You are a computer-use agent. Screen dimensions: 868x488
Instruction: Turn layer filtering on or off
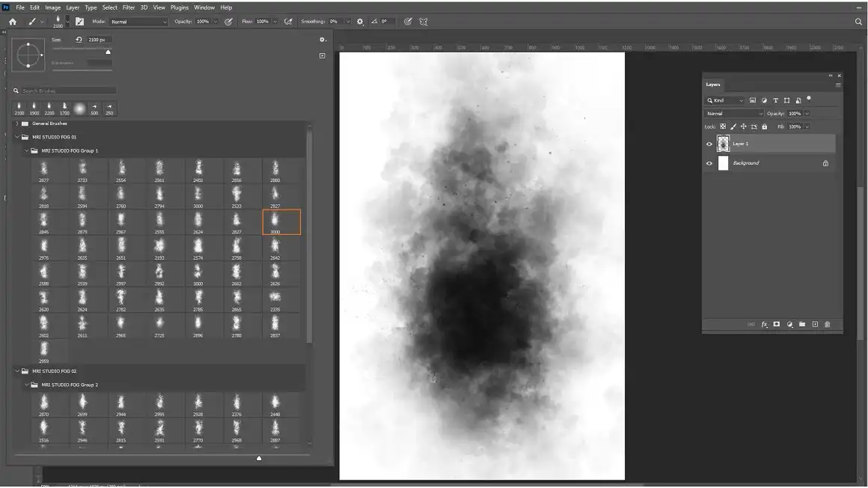click(809, 99)
